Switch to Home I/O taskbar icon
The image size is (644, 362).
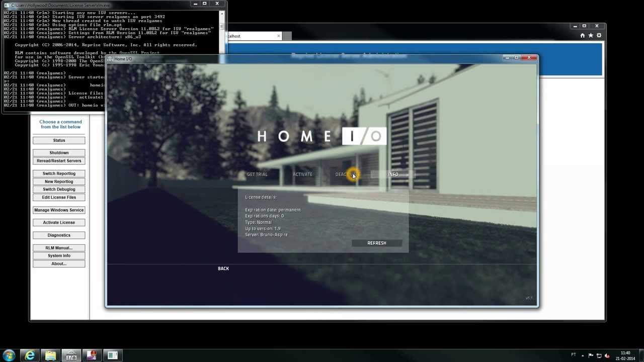pyautogui.click(x=71, y=355)
